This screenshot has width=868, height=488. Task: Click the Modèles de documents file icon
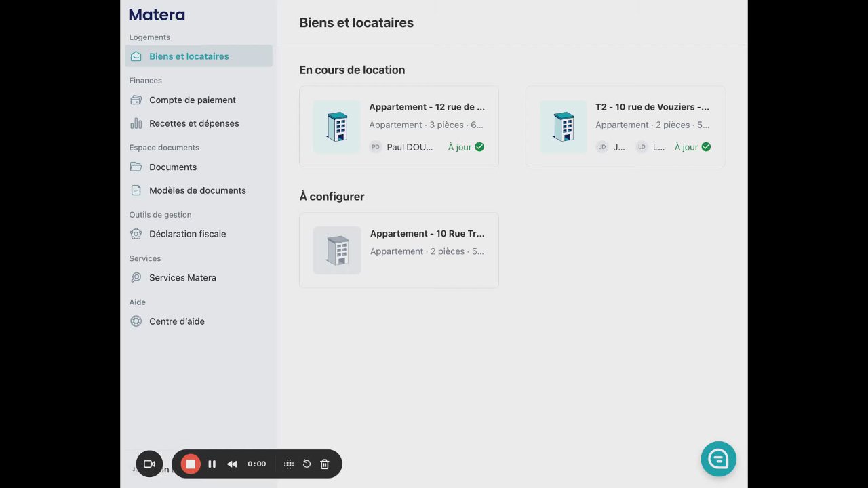click(136, 190)
